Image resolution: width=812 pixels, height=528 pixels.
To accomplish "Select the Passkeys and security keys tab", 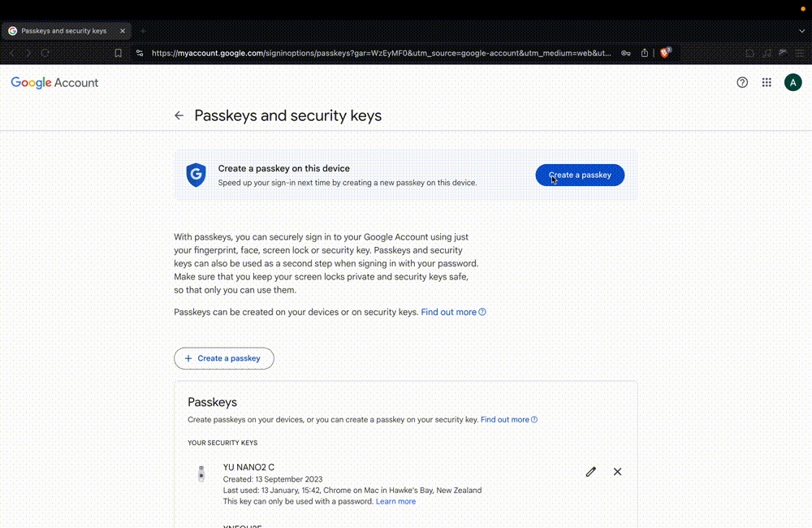I will point(66,31).
